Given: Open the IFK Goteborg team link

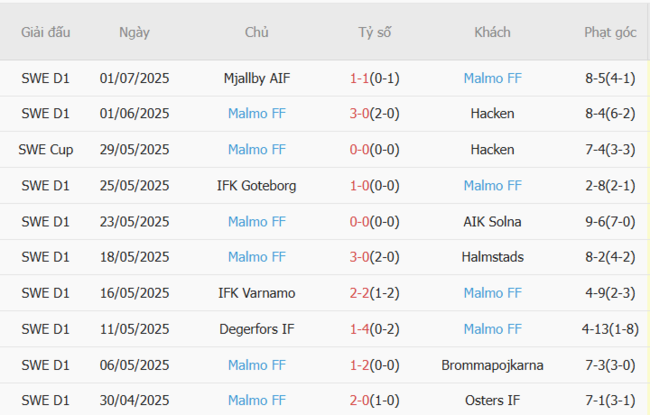Looking at the screenshot, I should click(x=256, y=185).
